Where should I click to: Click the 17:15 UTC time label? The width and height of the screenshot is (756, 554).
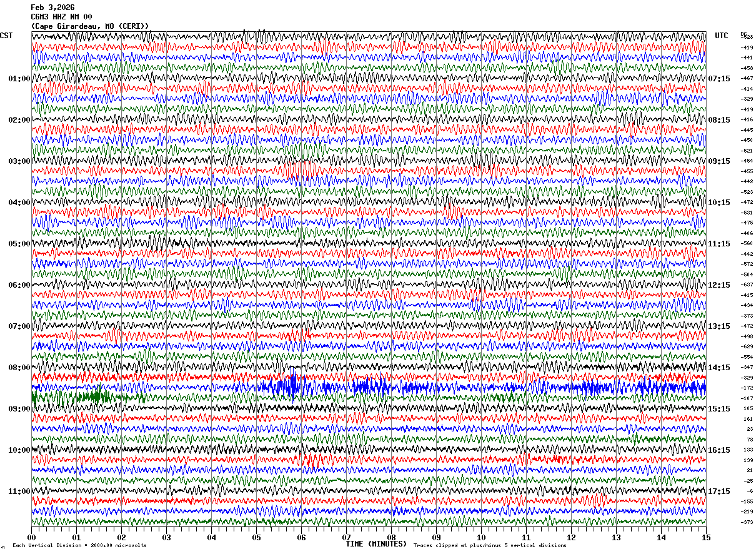pos(719,491)
